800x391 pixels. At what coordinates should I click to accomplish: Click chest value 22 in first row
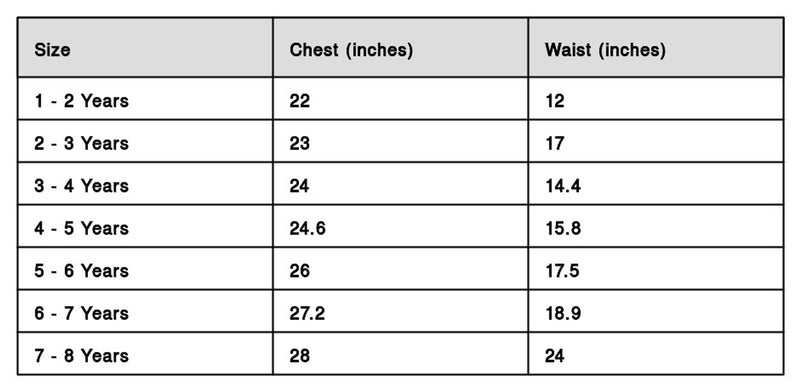(x=299, y=101)
